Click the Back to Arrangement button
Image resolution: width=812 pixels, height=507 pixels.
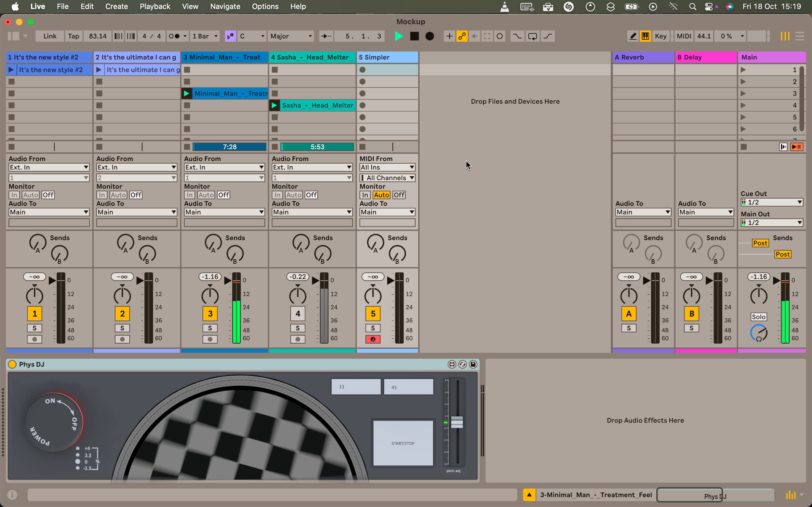[796, 147]
